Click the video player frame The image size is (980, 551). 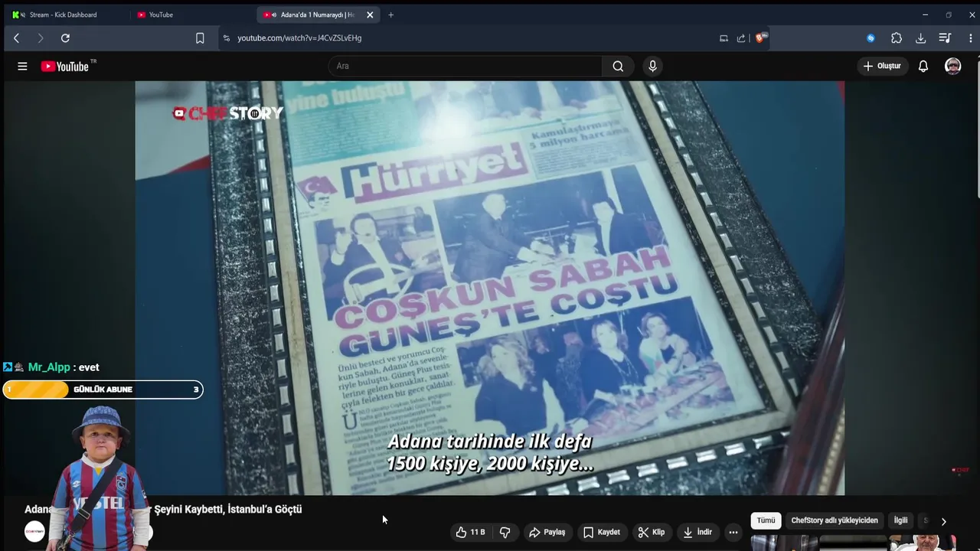pos(490,288)
